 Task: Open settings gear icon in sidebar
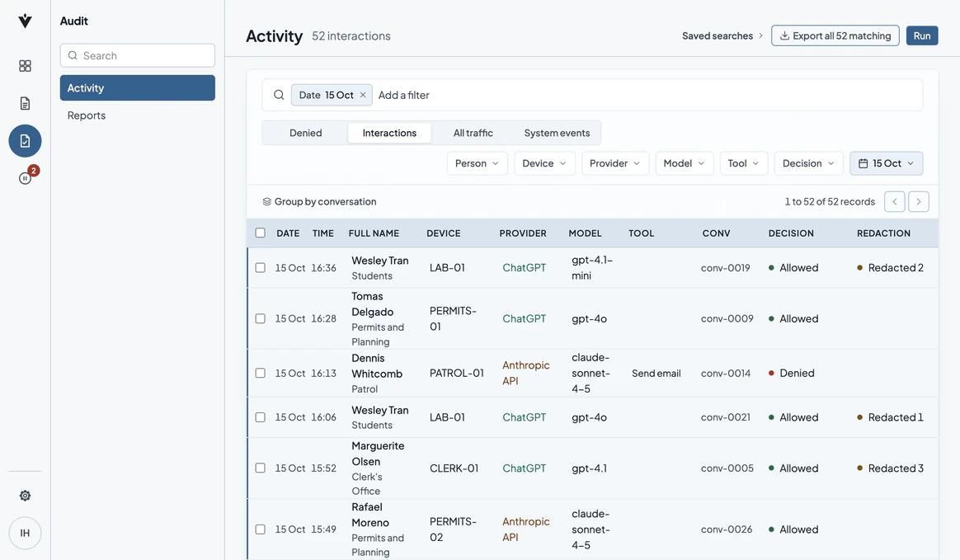(x=25, y=496)
